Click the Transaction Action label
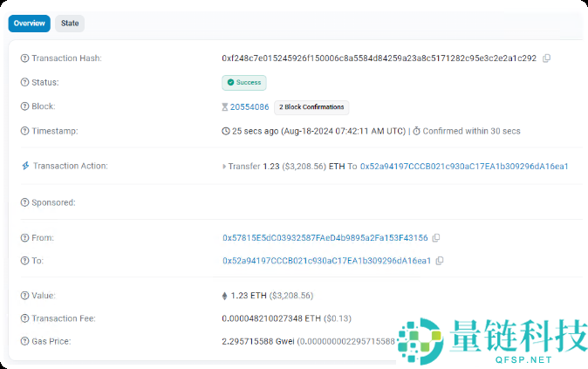 coord(70,166)
